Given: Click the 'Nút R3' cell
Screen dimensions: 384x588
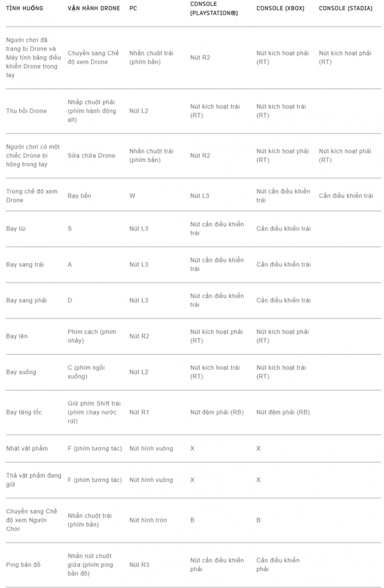Looking at the screenshot, I should click(139, 564).
